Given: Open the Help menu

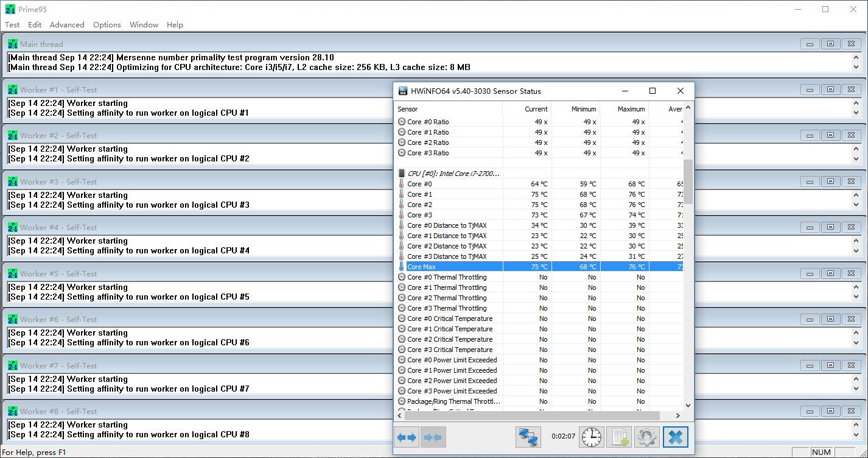Looking at the screenshot, I should (175, 25).
